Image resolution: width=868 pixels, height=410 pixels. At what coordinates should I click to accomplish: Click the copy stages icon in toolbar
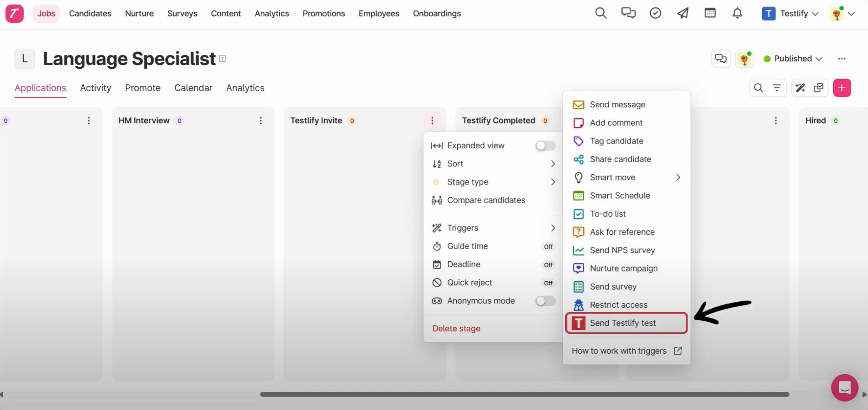click(819, 88)
